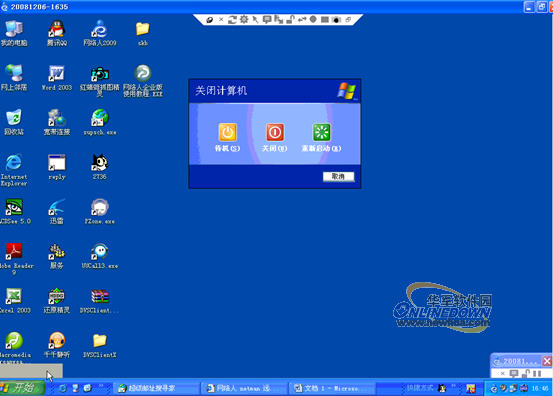The height and width of the screenshot is (396, 553).
Task: Open the 网络人企业版 tutorial EXE icon
Action: tap(143, 81)
